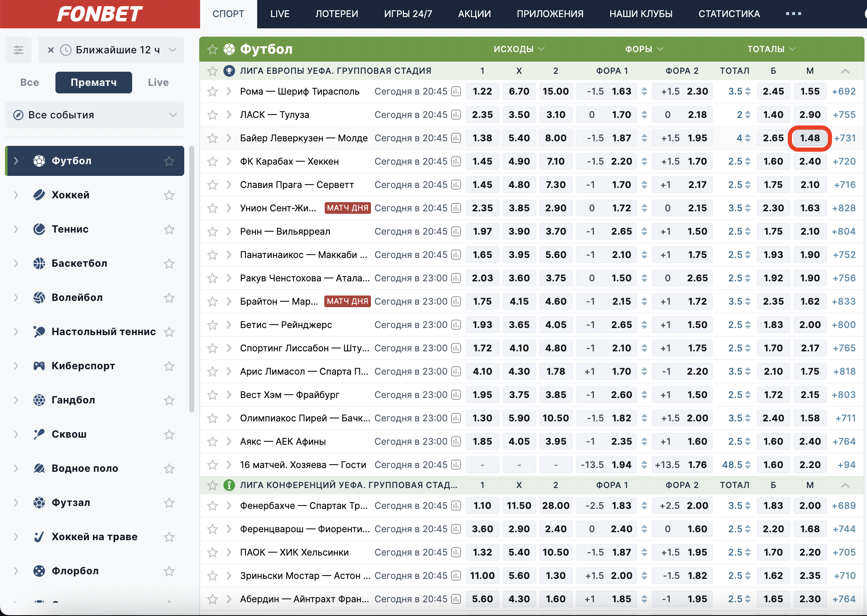The width and height of the screenshot is (867, 616).
Task: Expand the ИСХОДЫ column dropdown
Action: (519, 49)
